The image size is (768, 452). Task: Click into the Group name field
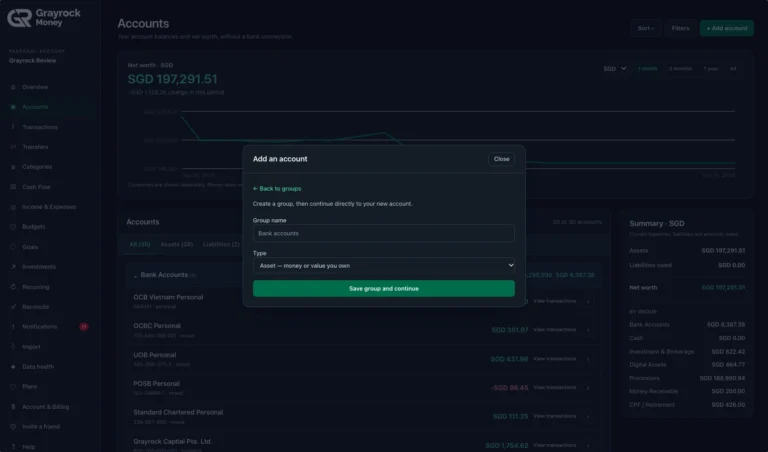pos(384,234)
